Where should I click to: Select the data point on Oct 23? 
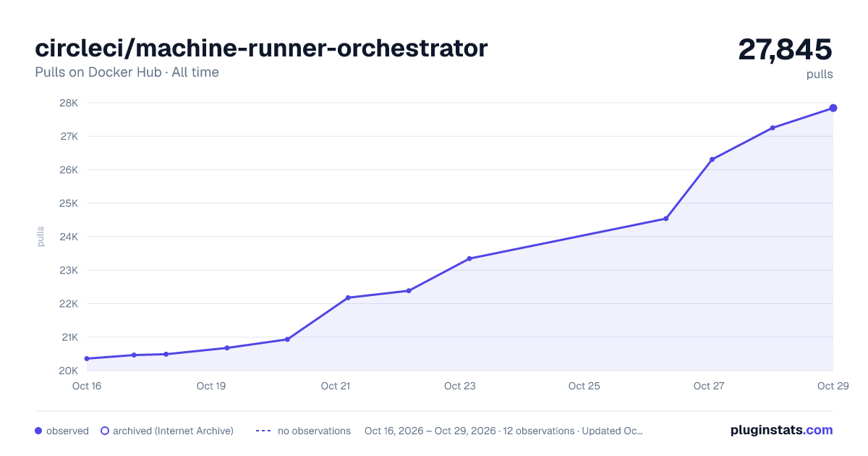(469, 258)
